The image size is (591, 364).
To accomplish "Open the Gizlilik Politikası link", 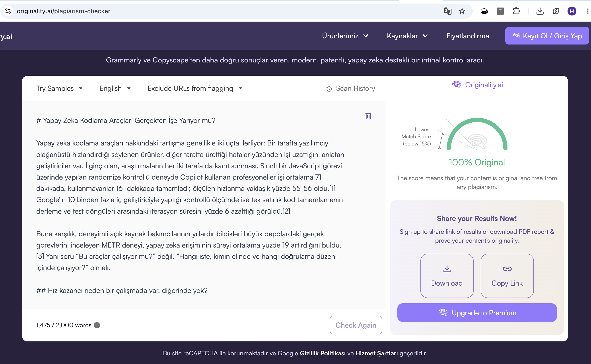I will pyautogui.click(x=323, y=353).
